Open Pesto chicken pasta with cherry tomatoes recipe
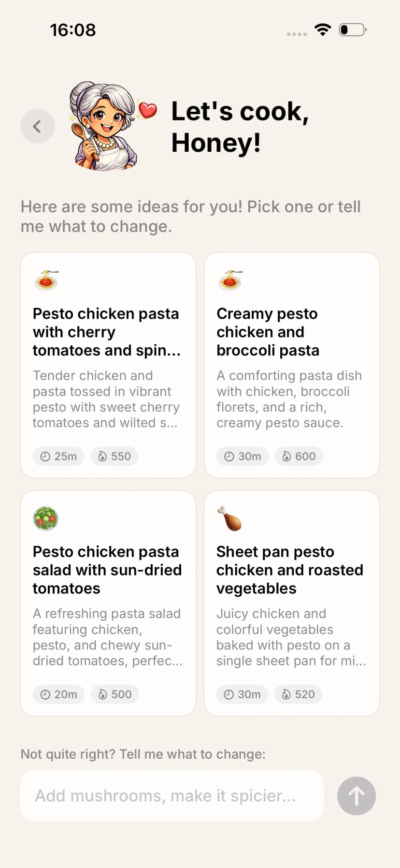Screen dimensions: 400x868 coord(106,332)
